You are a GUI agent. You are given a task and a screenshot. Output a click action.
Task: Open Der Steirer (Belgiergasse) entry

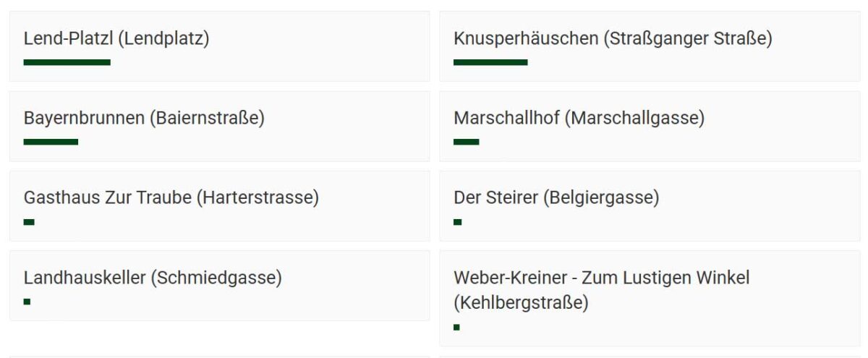[556, 197]
